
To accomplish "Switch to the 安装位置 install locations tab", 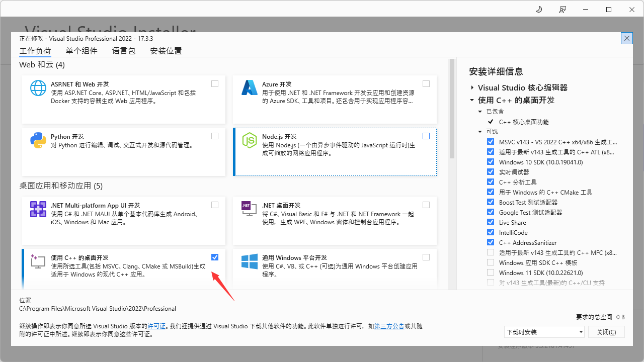I will point(166,51).
